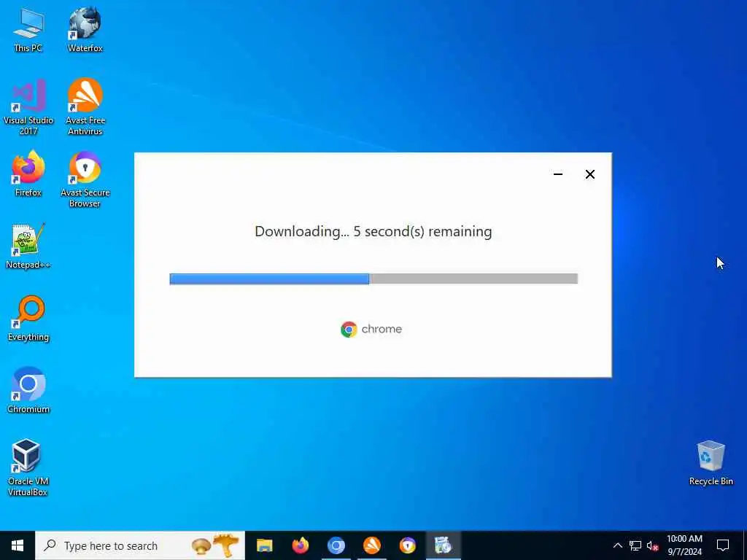Image resolution: width=747 pixels, height=560 pixels.
Task: Click the Downloading status text
Action: click(373, 231)
